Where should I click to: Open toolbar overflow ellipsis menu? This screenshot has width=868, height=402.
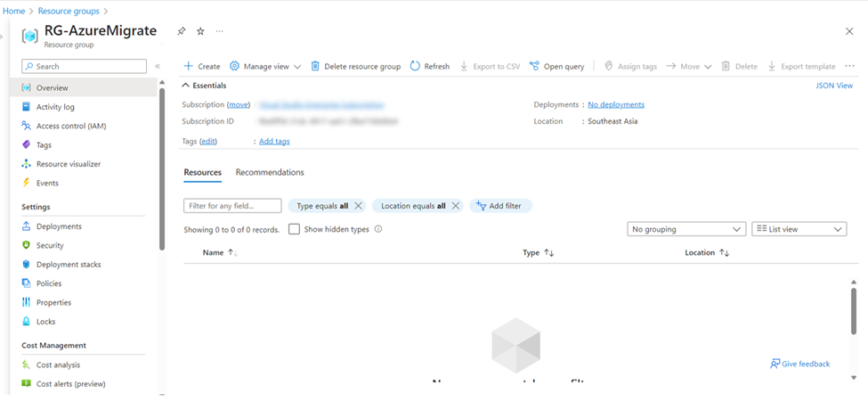tap(849, 67)
